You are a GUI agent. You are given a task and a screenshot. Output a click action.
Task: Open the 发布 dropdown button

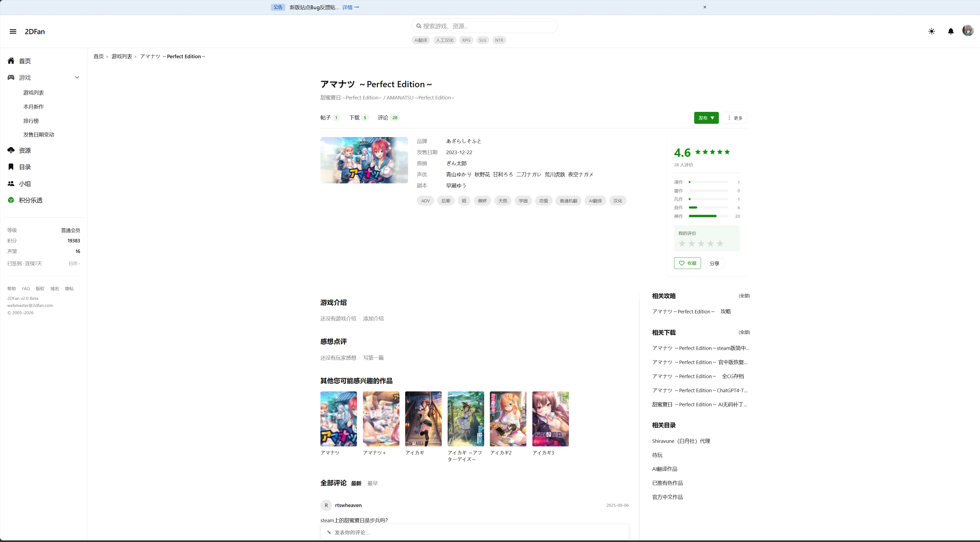pyautogui.click(x=706, y=118)
